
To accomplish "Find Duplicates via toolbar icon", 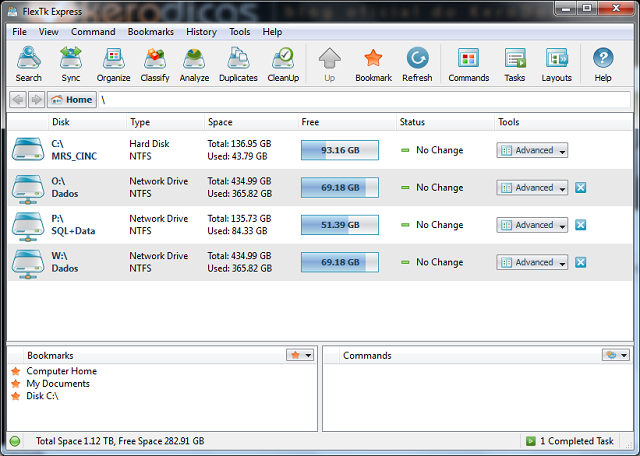I will coord(238,64).
